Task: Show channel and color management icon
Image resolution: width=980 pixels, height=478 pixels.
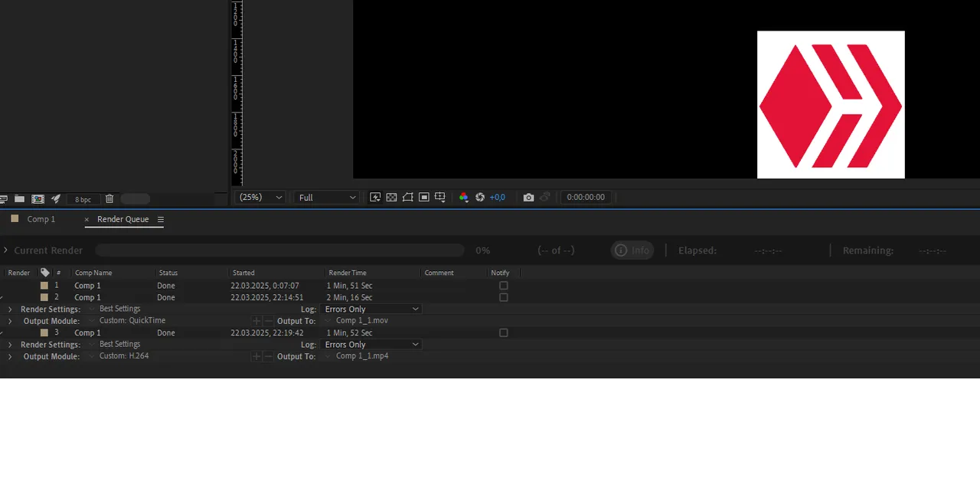Action: [463, 197]
